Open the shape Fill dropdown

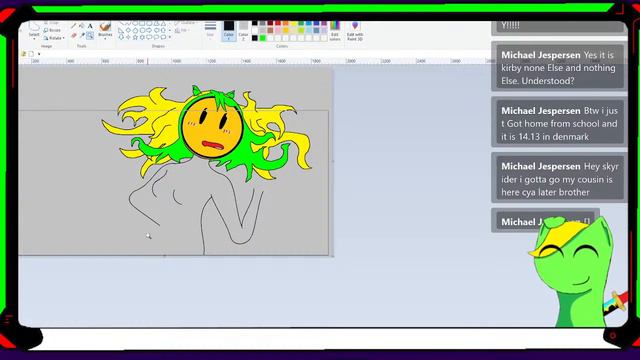click(182, 30)
